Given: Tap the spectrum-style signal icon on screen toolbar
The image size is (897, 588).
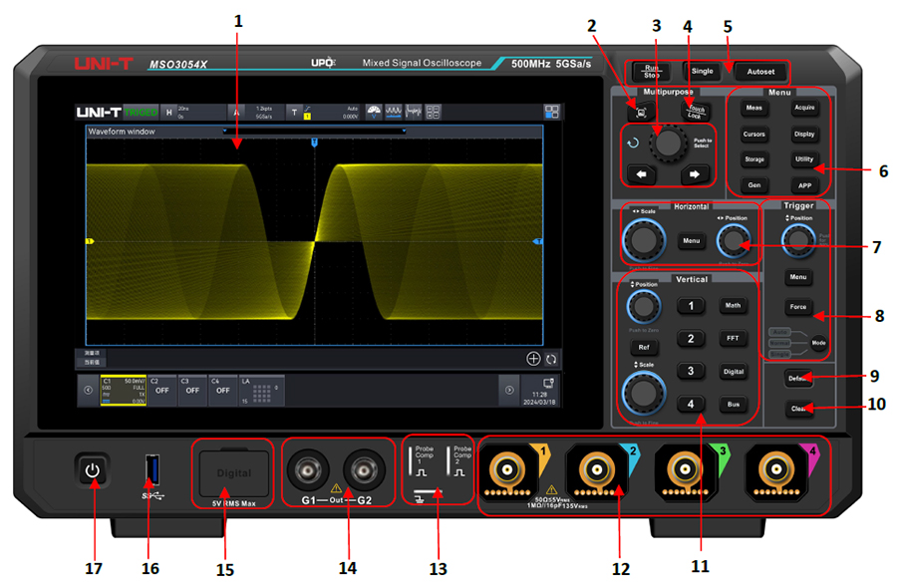Looking at the screenshot, I should (413, 112).
